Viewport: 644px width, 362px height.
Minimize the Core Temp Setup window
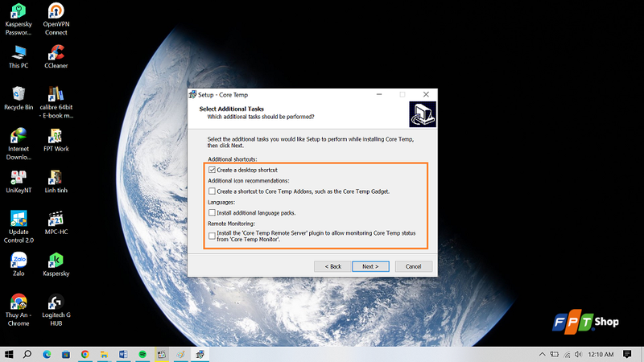coord(379,94)
